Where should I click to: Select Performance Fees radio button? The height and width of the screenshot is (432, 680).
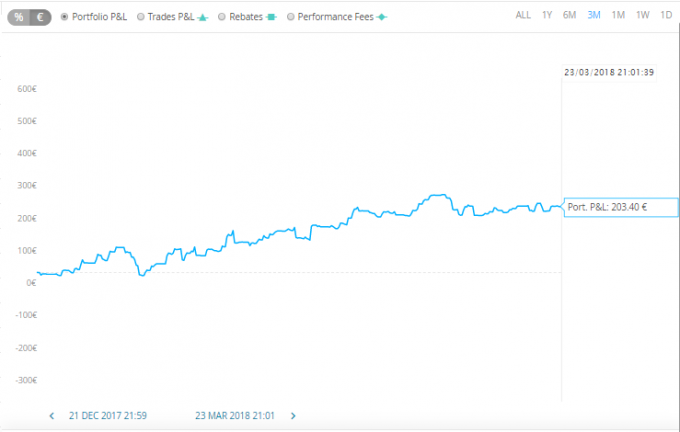(291, 17)
